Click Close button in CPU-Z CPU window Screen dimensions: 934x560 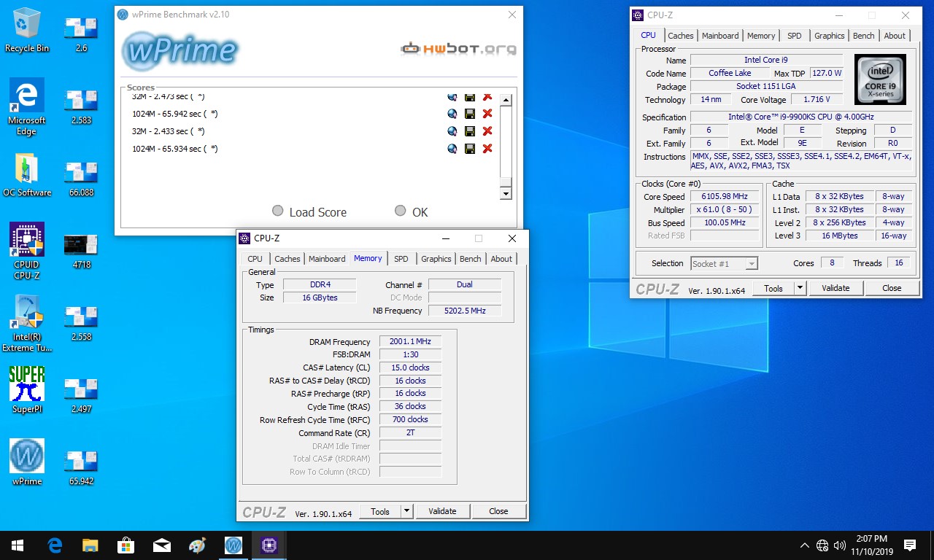(892, 288)
